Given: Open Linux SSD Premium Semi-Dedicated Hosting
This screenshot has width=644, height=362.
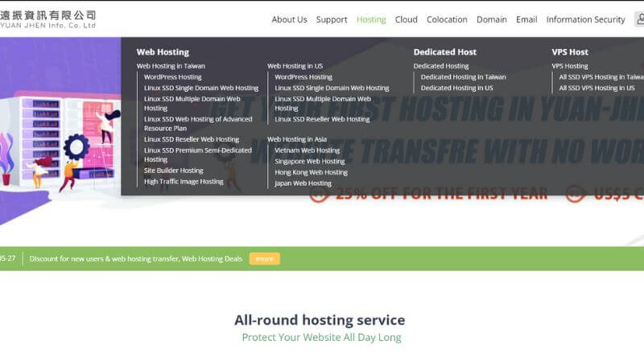Looking at the screenshot, I should (198, 154).
